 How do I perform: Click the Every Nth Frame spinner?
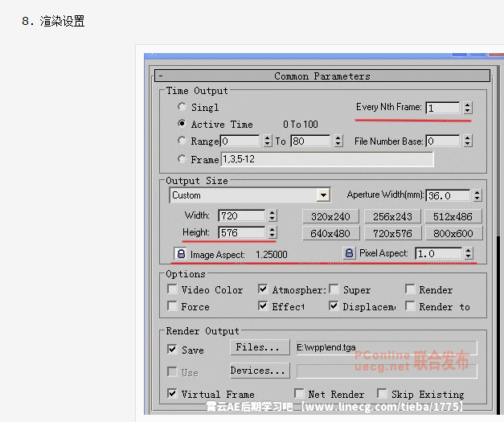[x=468, y=108]
